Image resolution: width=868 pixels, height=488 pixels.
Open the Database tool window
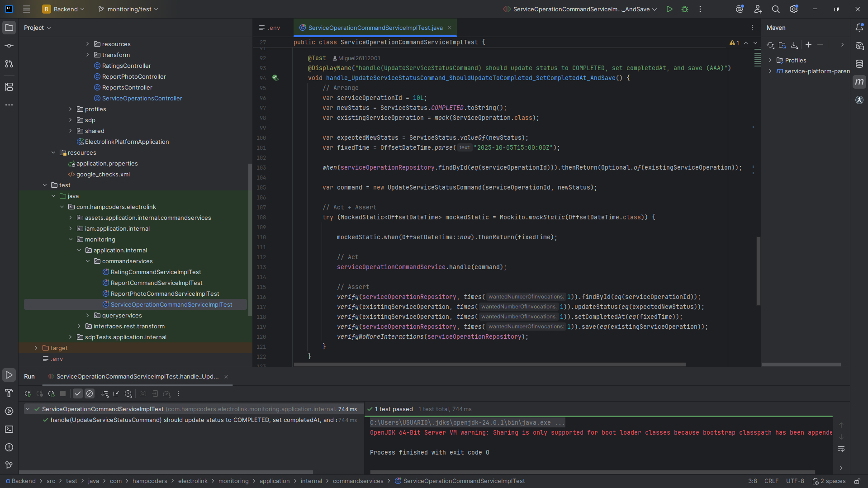tap(859, 64)
